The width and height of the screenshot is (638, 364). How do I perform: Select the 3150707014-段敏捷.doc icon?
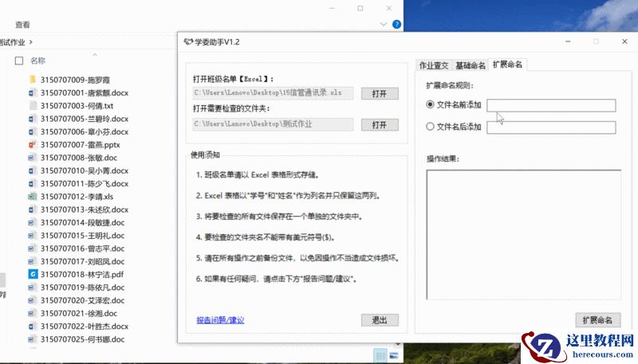33,223
